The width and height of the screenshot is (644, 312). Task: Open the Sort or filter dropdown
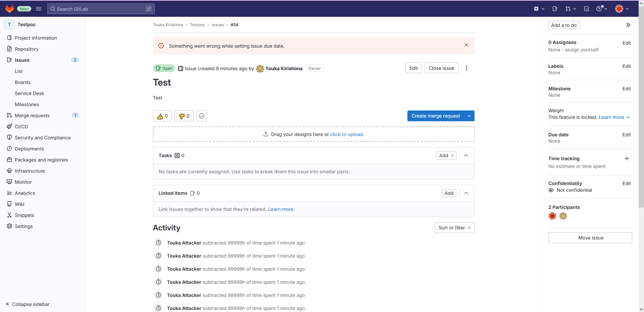click(x=454, y=228)
